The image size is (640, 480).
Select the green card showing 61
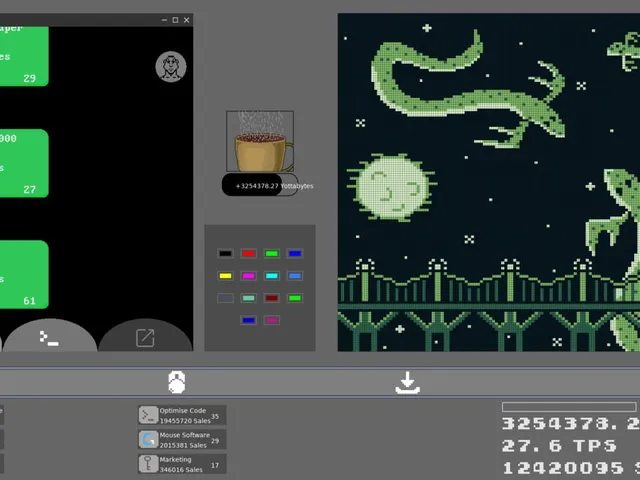click(24, 274)
